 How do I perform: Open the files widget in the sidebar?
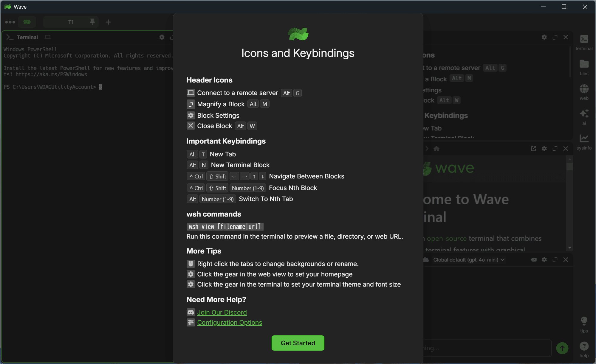[584, 67]
